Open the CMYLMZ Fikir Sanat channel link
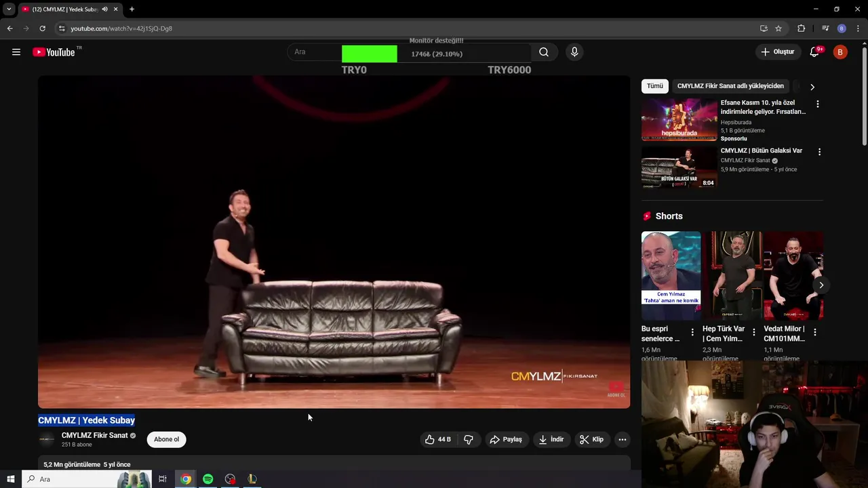 coord(94,435)
